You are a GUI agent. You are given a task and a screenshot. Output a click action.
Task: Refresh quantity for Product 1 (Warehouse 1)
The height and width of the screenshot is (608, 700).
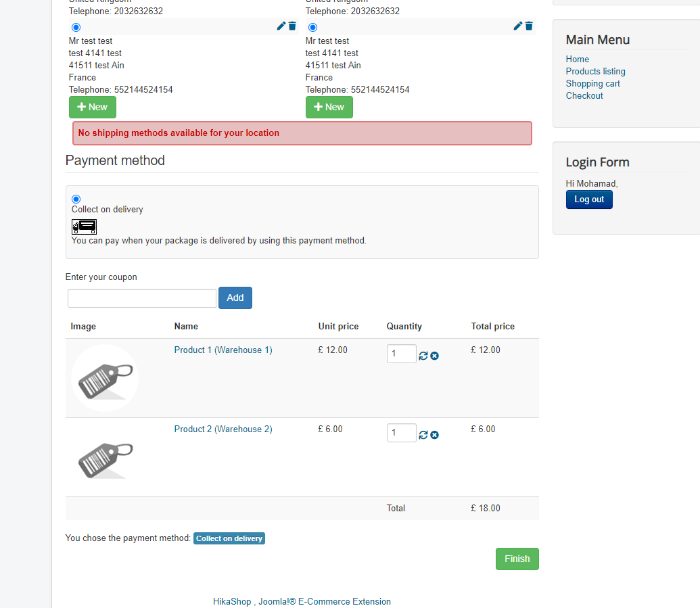[x=423, y=356]
